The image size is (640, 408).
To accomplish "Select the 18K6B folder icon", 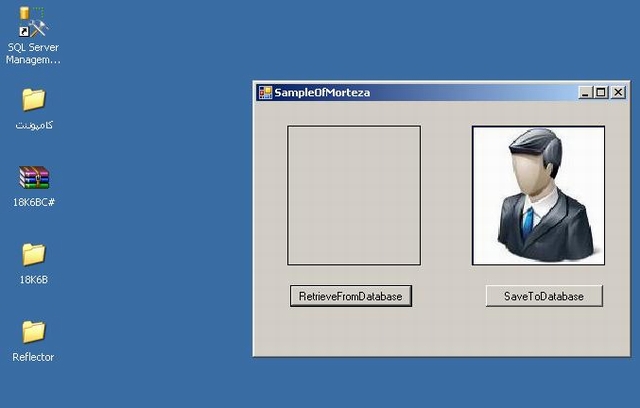I will click(x=33, y=255).
